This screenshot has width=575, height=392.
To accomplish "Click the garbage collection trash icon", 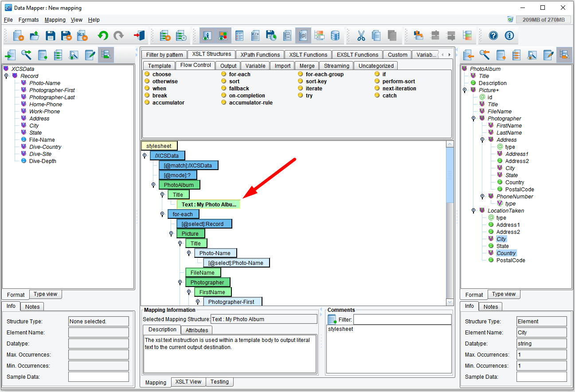I will 510,19.
